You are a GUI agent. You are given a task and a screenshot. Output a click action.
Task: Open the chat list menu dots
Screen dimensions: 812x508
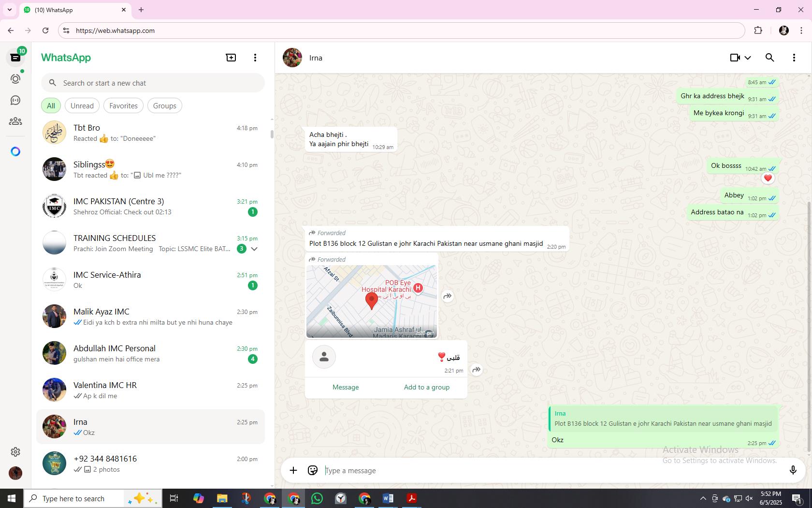tap(255, 58)
